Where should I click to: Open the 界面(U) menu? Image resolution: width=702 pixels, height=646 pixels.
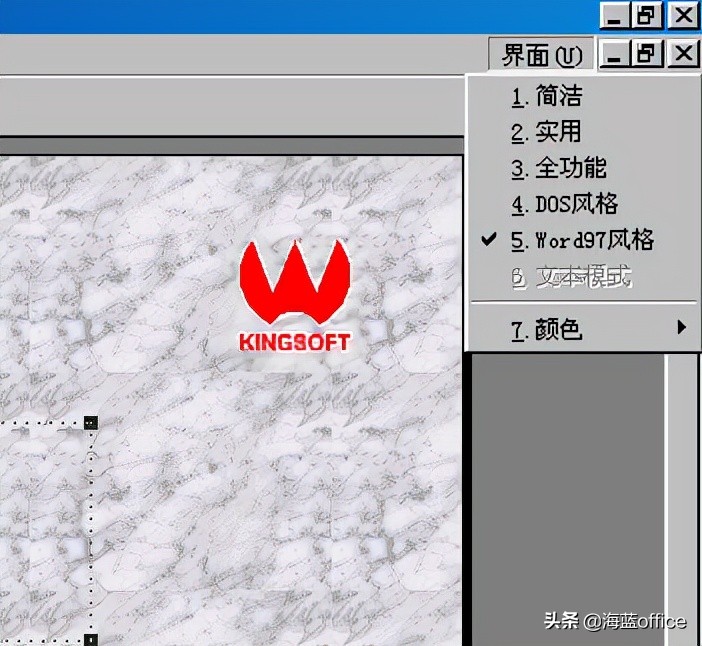[x=541, y=55]
